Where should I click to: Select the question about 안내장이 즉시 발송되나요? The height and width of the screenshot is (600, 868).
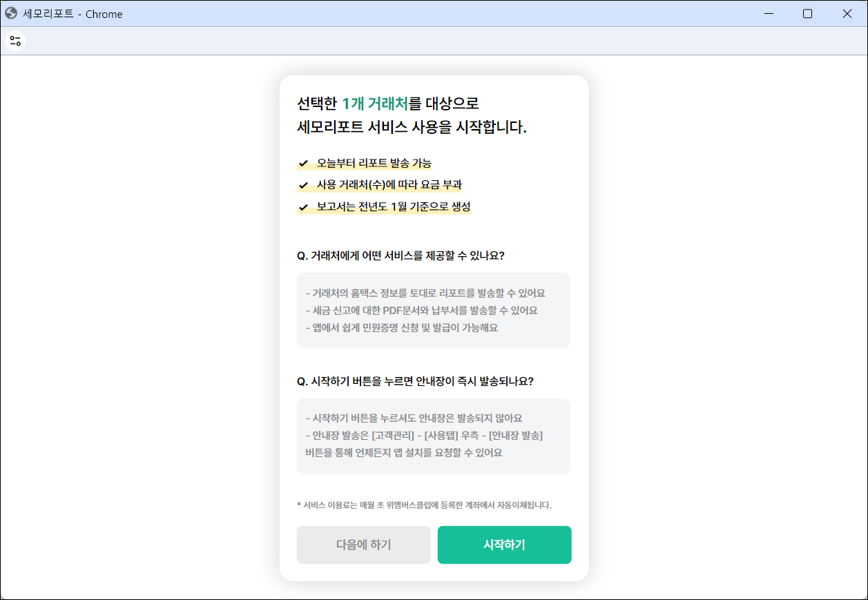pyautogui.click(x=414, y=381)
